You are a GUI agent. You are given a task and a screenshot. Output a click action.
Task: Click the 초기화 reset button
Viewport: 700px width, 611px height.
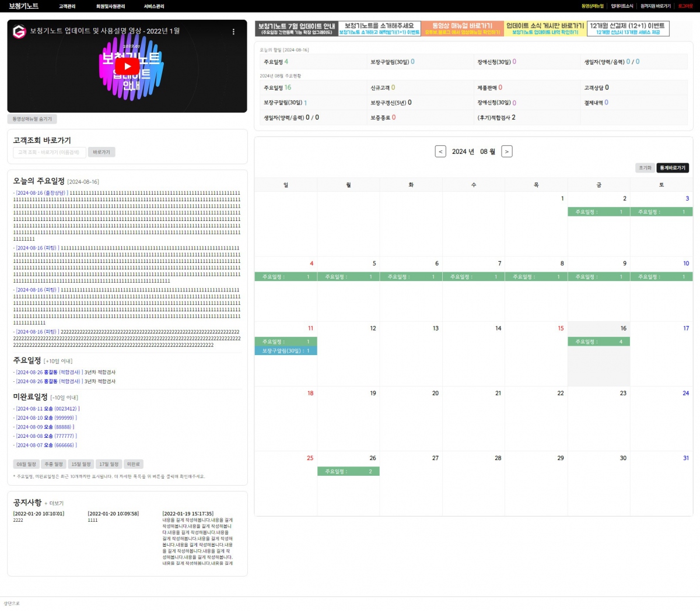[x=645, y=168]
